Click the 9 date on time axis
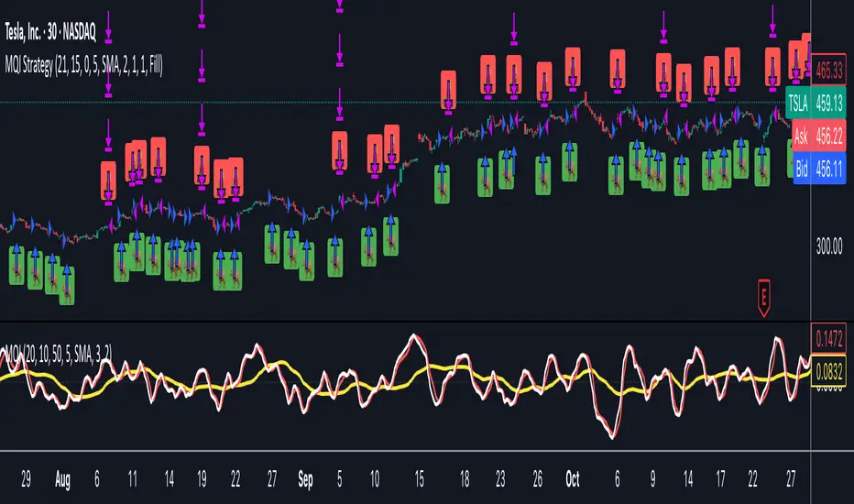This screenshot has width=854, height=504. click(x=652, y=479)
